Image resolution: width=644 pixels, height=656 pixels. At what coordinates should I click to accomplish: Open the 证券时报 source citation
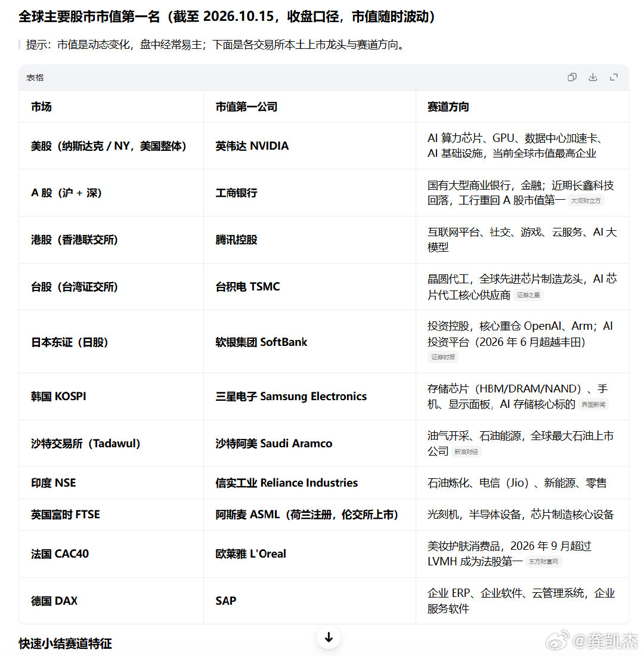[442, 357]
